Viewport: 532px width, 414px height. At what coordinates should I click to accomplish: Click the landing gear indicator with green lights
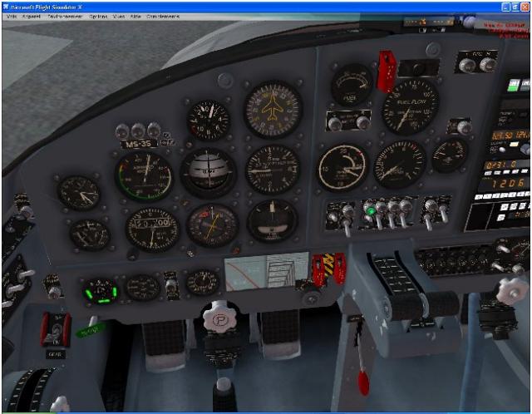click(101, 292)
